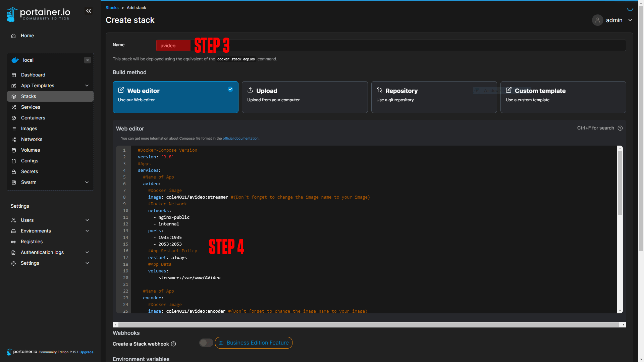Click the Upload arrow icon
Viewport: 644px width, 362px height.
tap(250, 90)
